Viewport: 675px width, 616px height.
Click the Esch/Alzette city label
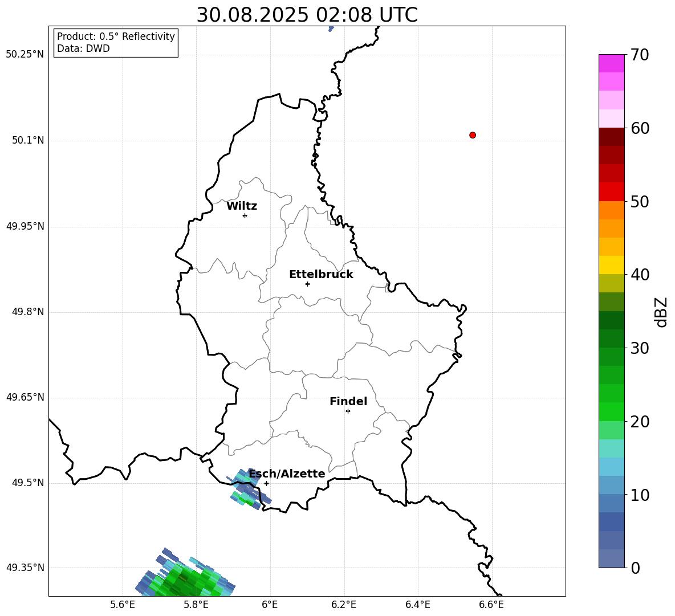pos(287,474)
